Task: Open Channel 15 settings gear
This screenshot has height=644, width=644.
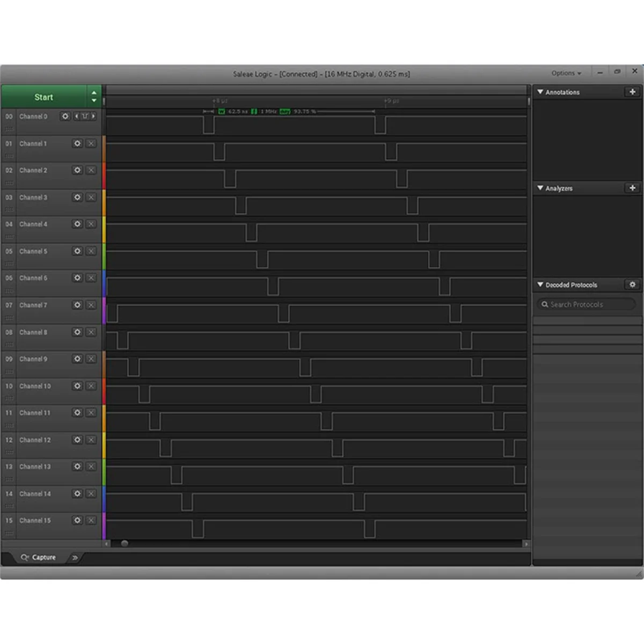Action: tap(77, 520)
